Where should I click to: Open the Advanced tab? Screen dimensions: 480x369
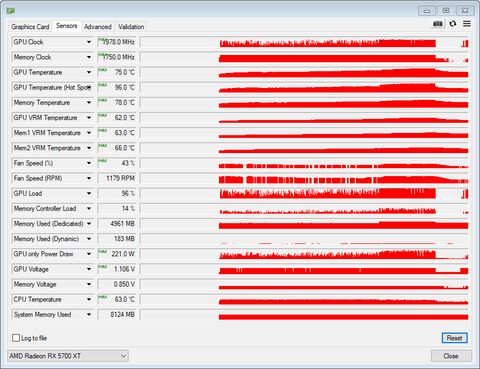98,27
